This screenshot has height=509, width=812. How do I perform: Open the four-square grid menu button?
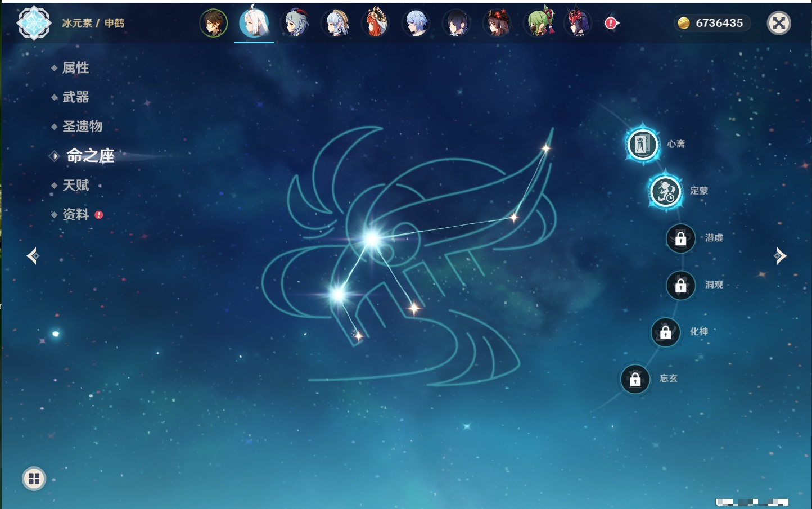(34, 479)
